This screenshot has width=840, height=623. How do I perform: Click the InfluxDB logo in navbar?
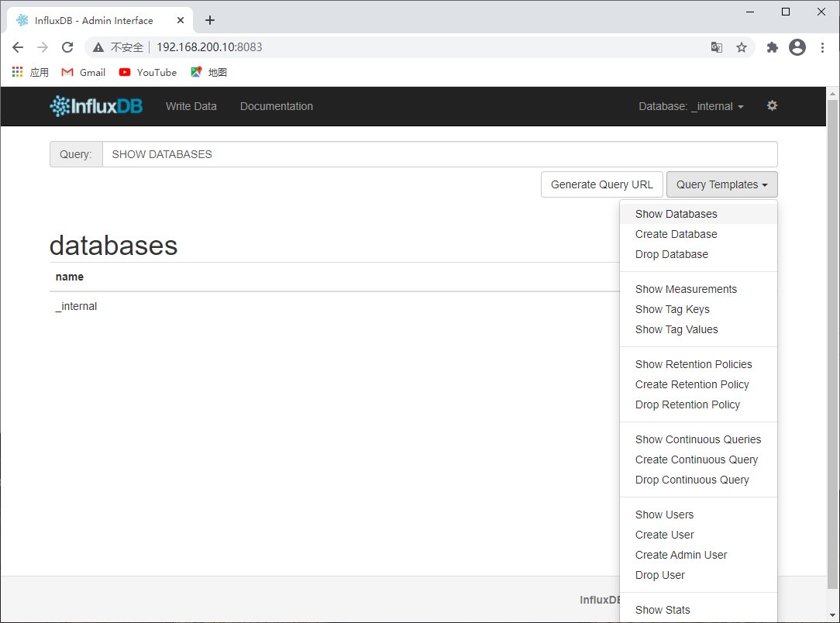coord(96,106)
